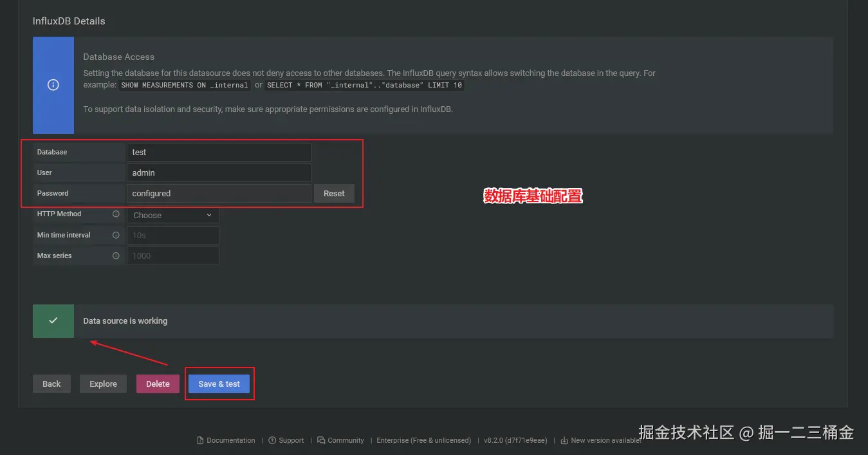Click the Database Access info circle icon
The height and width of the screenshot is (455, 868).
pos(53,85)
